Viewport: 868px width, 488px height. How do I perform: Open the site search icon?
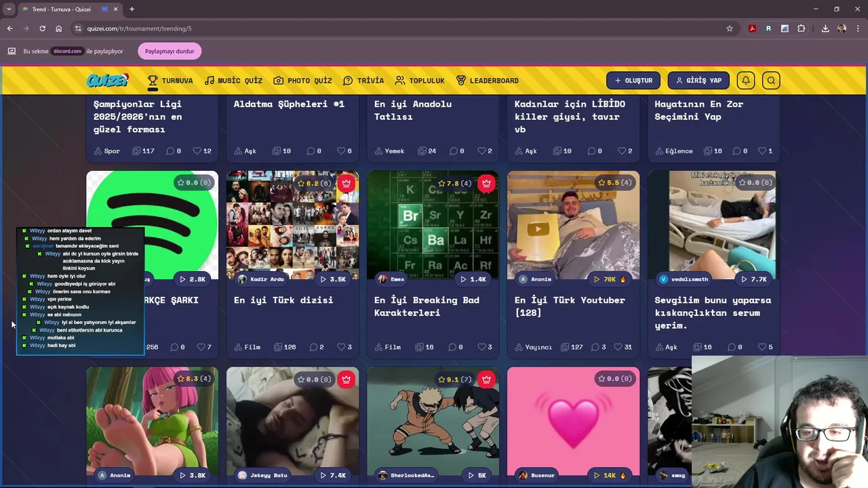pyautogui.click(x=771, y=81)
